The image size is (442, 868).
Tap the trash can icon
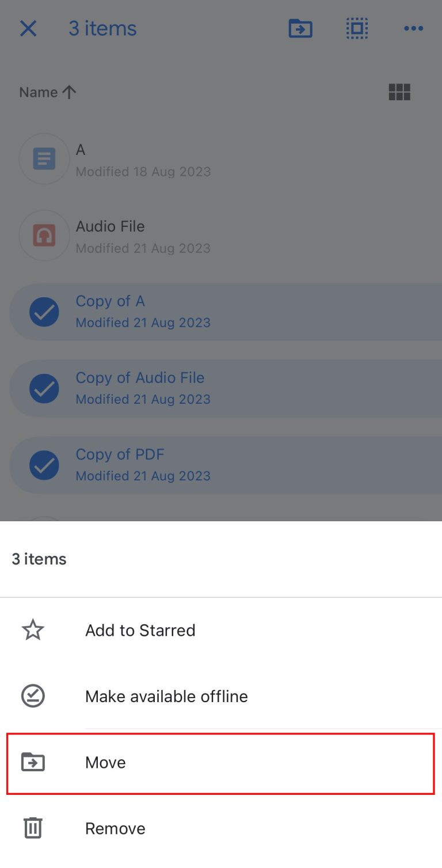(x=33, y=828)
